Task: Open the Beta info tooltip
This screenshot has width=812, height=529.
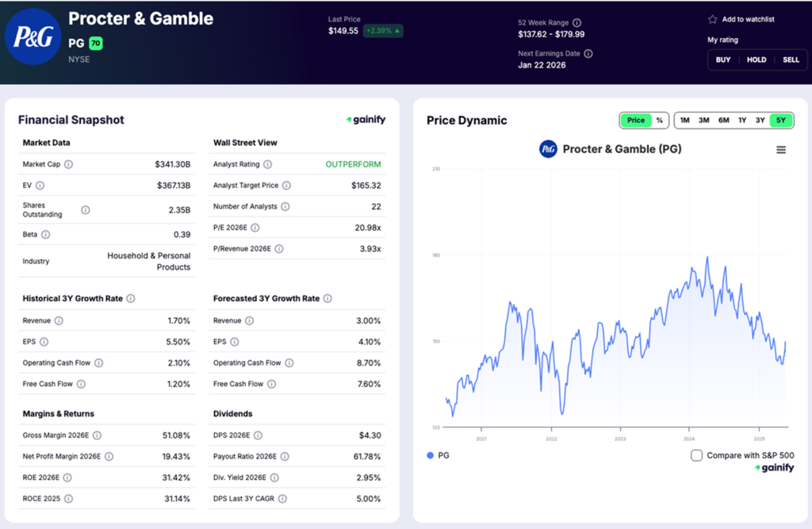Action: [x=46, y=234]
